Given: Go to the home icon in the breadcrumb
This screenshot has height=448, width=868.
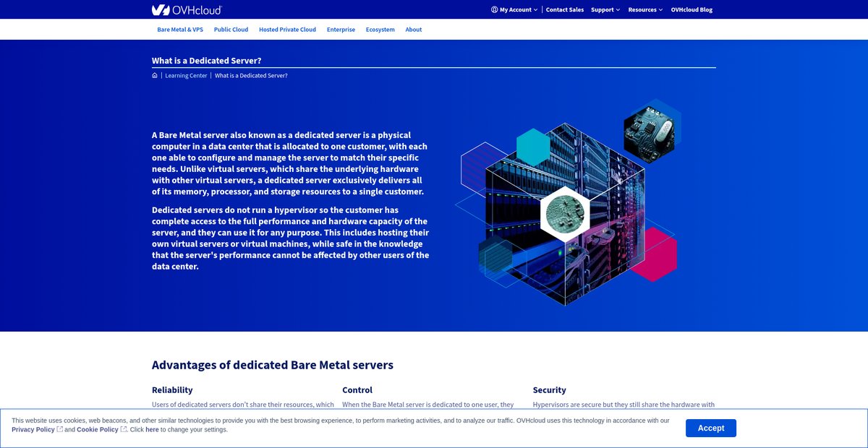Looking at the screenshot, I should click(155, 75).
